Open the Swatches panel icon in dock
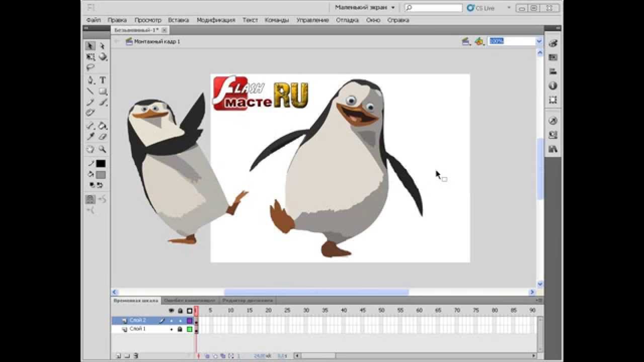This screenshot has width=644, height=362. [x=553, y=57]
